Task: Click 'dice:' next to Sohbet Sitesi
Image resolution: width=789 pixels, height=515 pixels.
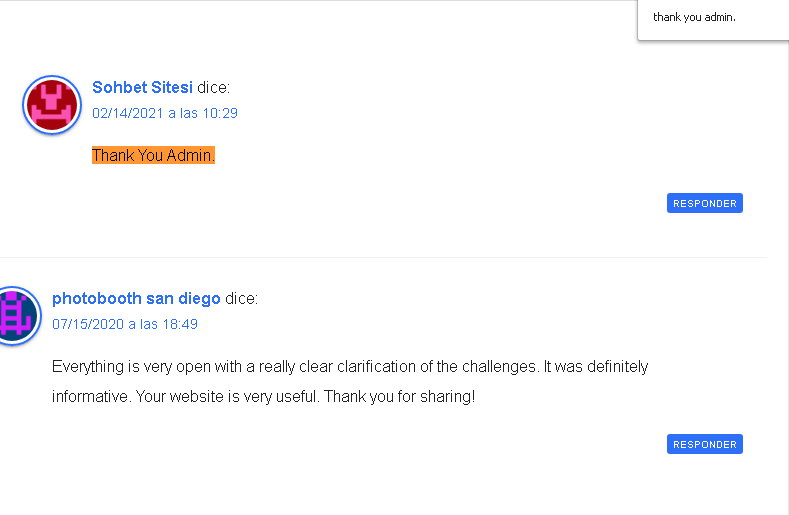Action: tap(213, 88)
